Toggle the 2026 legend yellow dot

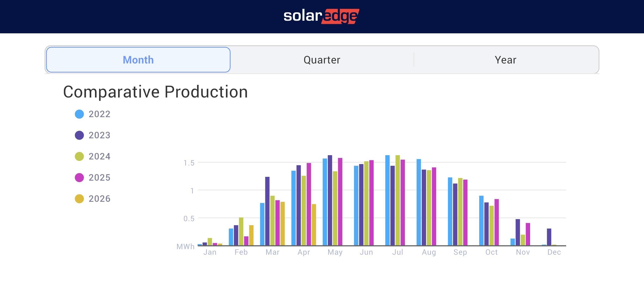tap(79, 199)
